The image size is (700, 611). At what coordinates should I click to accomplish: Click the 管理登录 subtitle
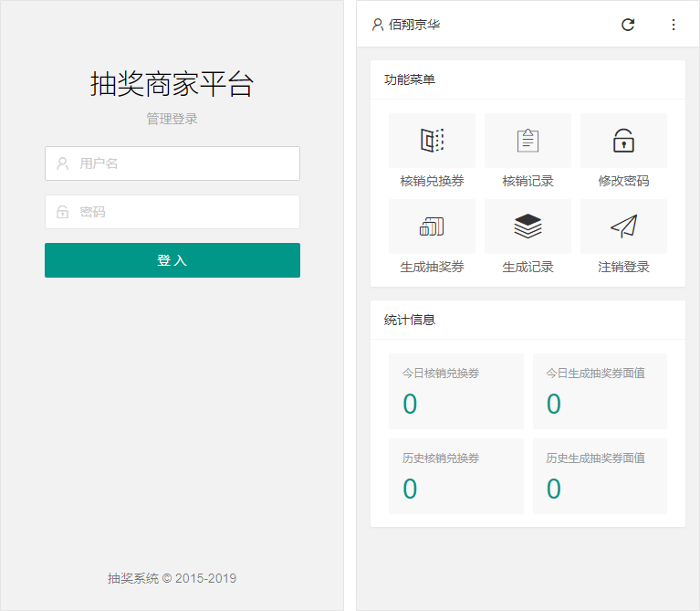coord(172,119)
